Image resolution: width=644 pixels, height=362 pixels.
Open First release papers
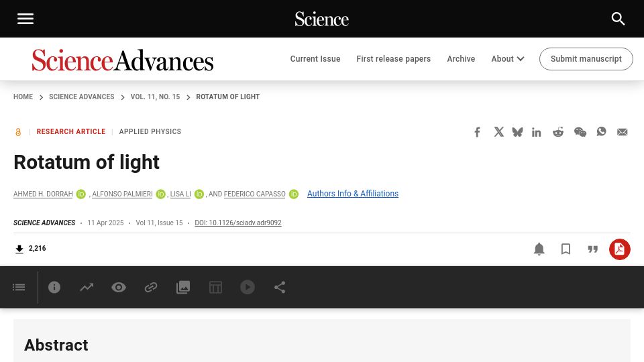click(x=394, y=59)
